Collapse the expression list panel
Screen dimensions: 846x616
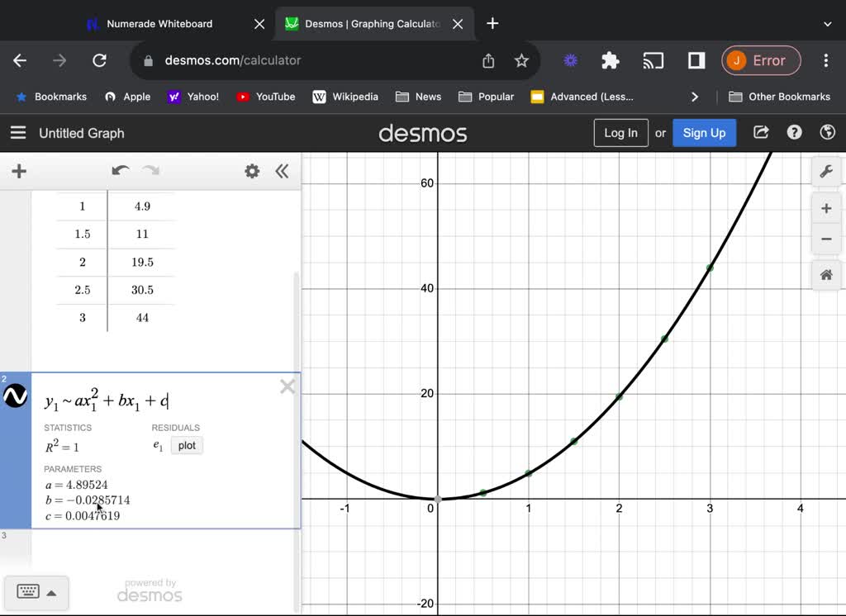click(x=282, y=171)
